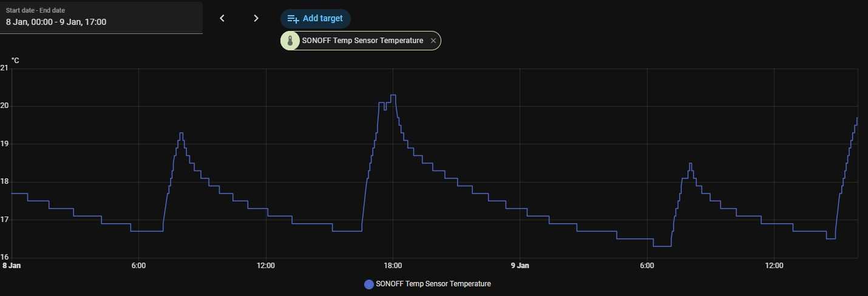Click the 16 value on the temperature axis

(x=4, y=257)
